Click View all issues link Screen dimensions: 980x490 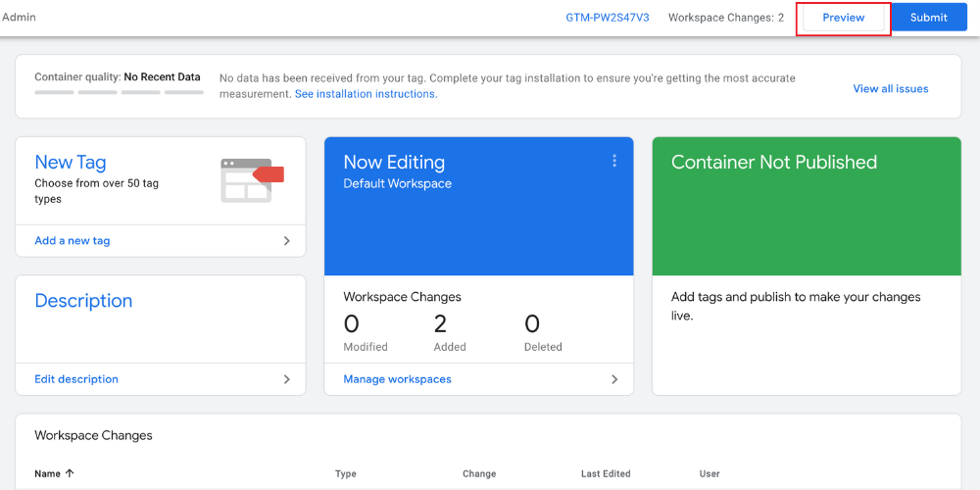(x=891, y=89)
